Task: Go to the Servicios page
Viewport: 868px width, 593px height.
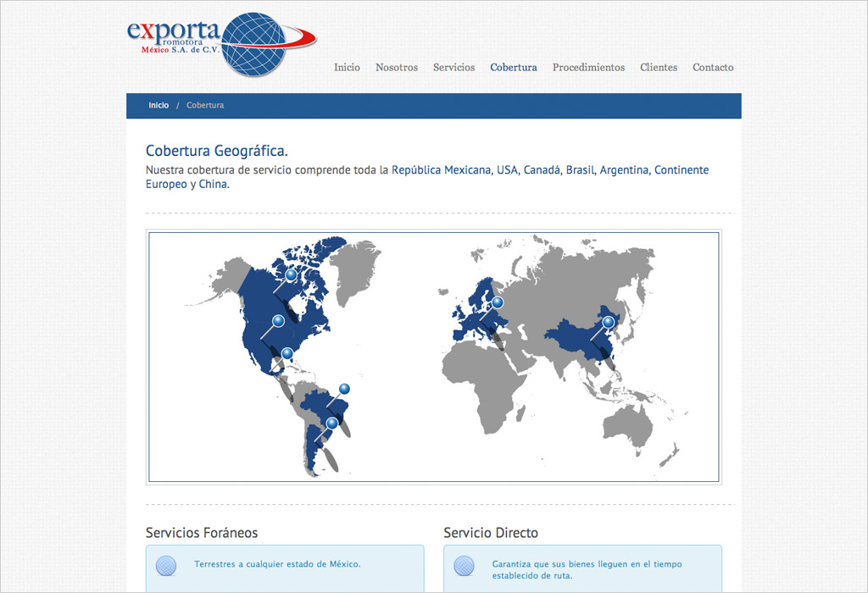Action: click(453, 68)
